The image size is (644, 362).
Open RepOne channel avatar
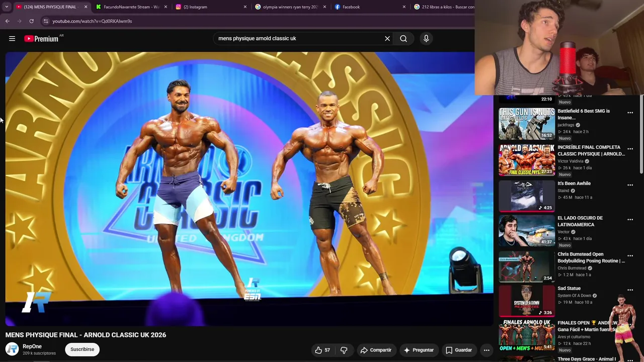pos(12,349)
